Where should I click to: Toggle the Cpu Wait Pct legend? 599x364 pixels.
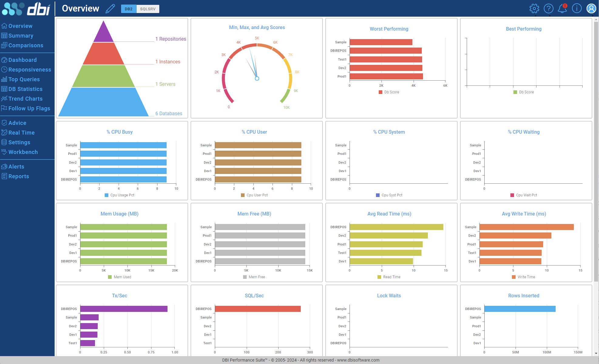523,195
